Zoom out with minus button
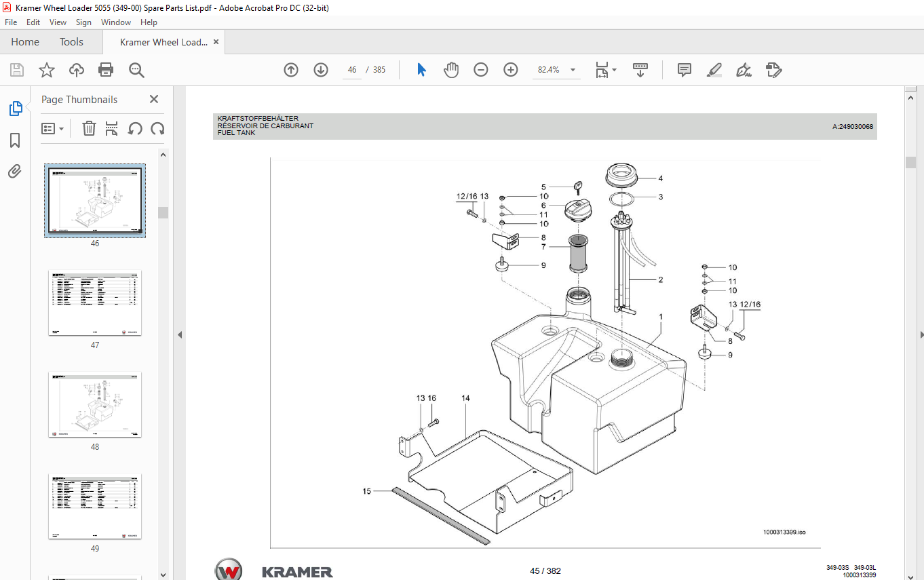The height and width of the screenshot is (580, 924). 481,70
